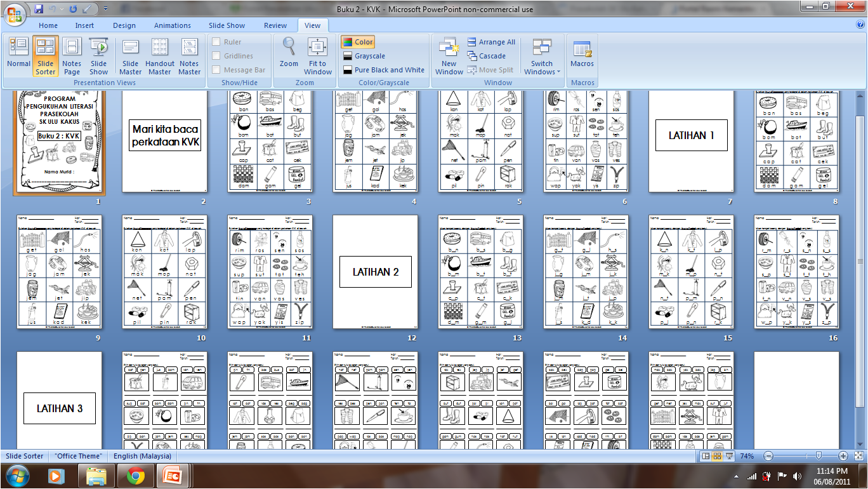Select slide 1 title page thumbnail
This screenshot has width=868, height=489.
point(59,142)
